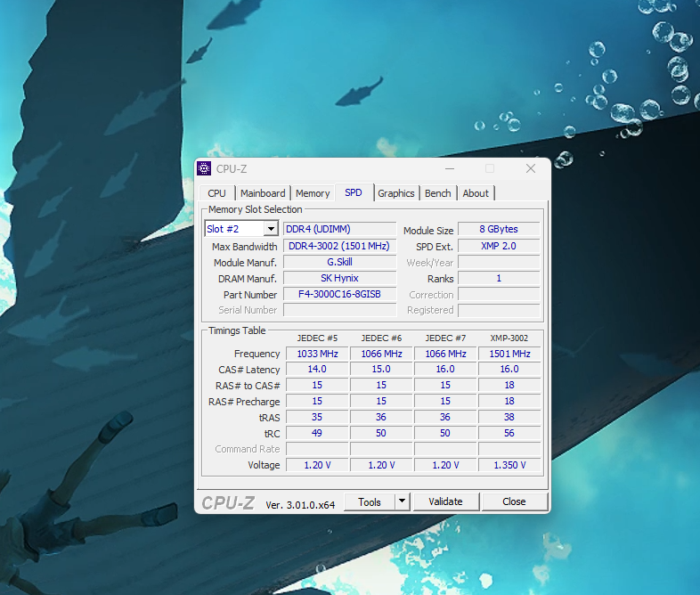Click the Max Bandwidth value DDR4-3002 (1501 MHz)
Screen dimensions: 700x595
(x=339, y=246)
